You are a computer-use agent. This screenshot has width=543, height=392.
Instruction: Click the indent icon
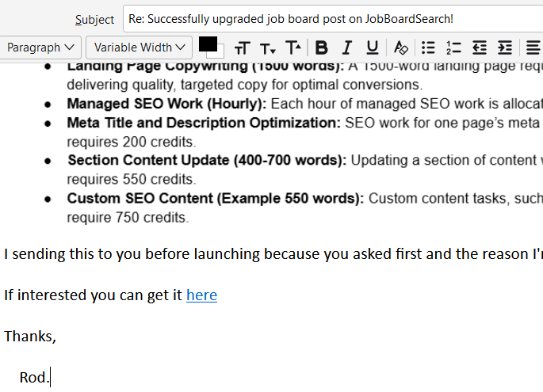pyautogui.click(x=505, y=48)
